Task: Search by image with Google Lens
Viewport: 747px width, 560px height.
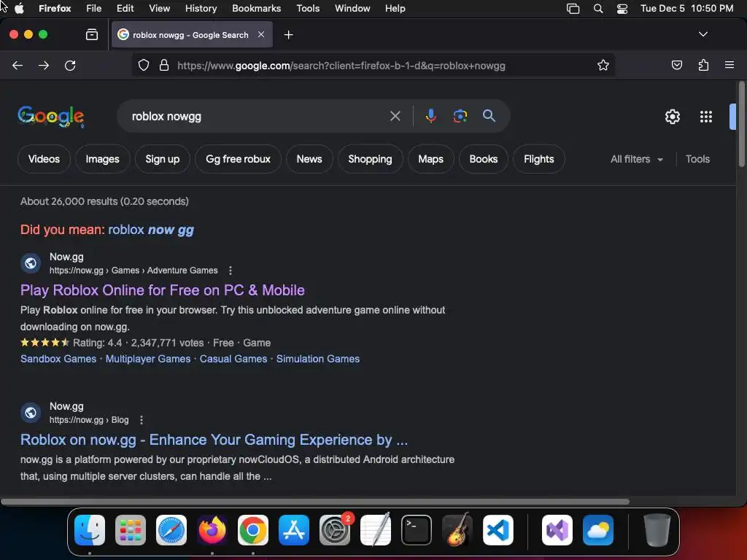Action: pos(460,116)
